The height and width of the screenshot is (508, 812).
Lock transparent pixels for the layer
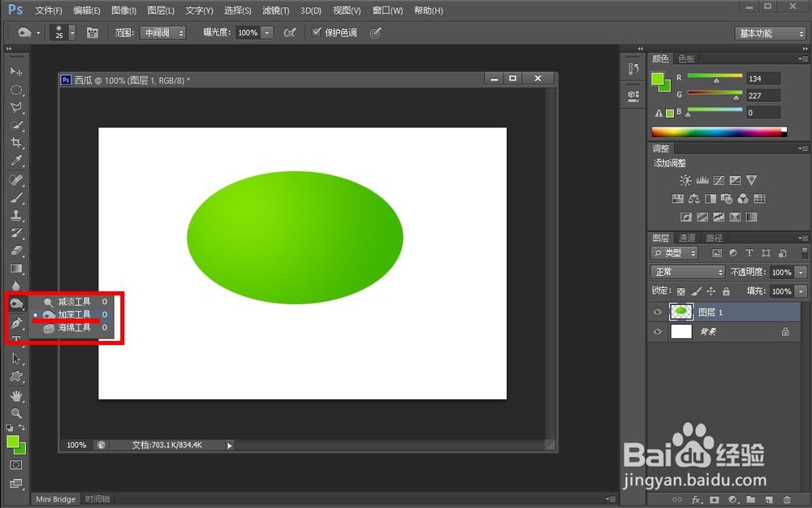point(681,292)
